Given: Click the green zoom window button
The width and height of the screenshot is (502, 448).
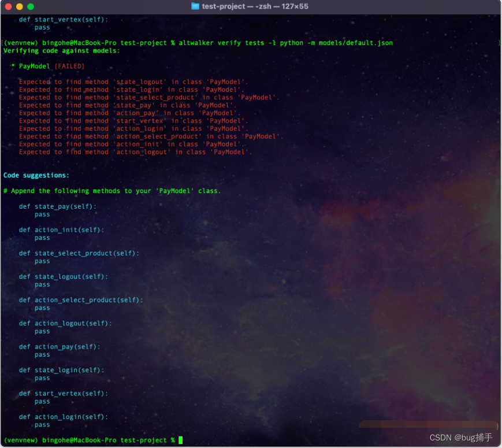Looking at the screenshot, I should point(31,6).
